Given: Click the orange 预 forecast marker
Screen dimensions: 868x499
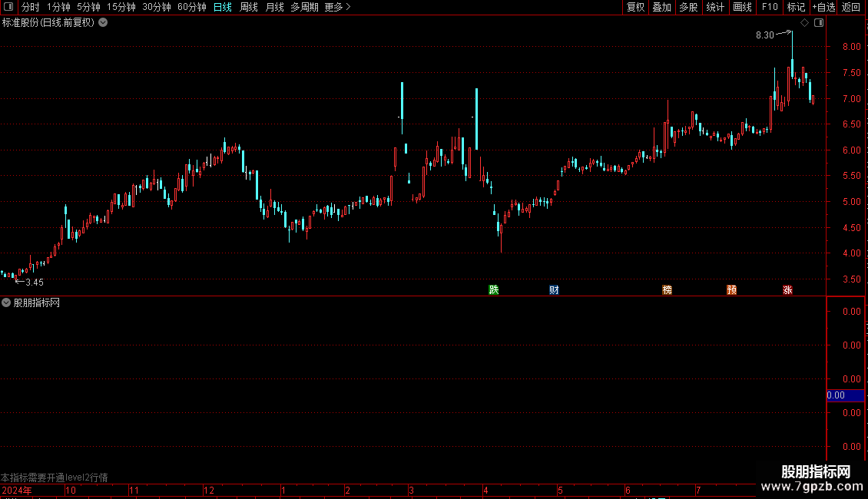Looking at the screenshot, I should coord(731,290).
